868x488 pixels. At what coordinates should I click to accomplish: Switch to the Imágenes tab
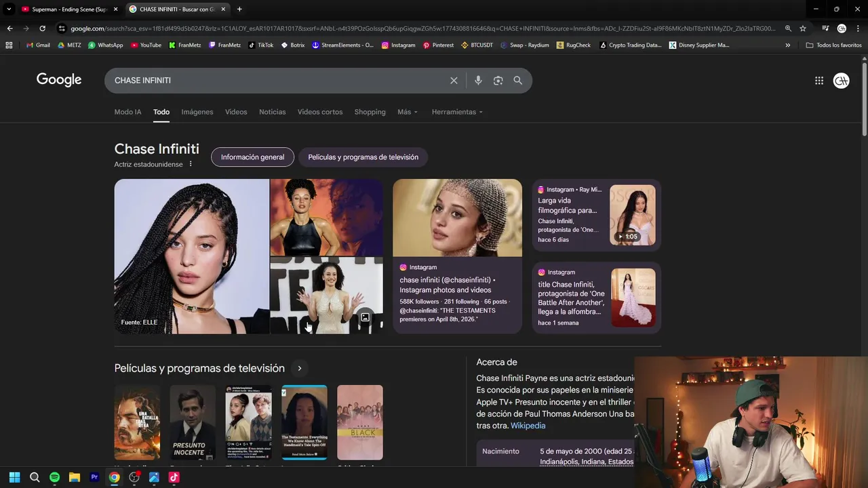pos(197,112)
